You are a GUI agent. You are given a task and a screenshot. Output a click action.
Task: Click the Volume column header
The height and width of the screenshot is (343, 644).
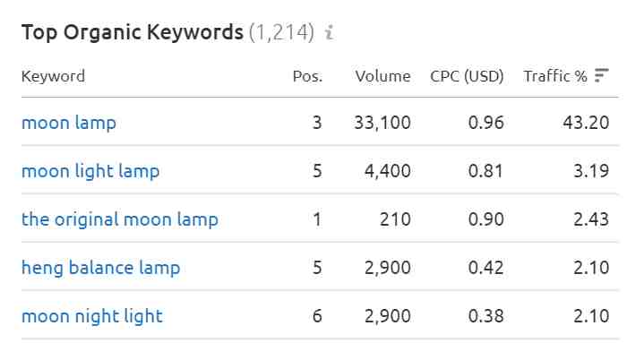[382, 76]
